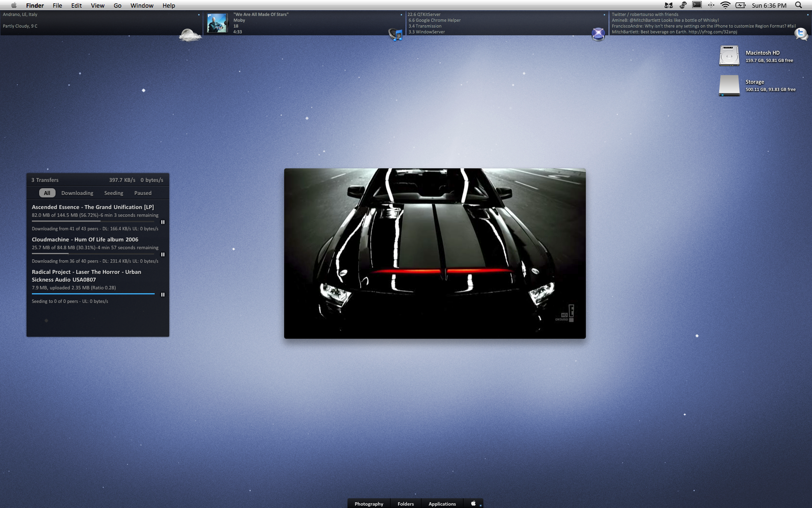Screen dimensions: 812x508
Task: Open the Macintosh HD drive icon
Action: click(729, 56)
